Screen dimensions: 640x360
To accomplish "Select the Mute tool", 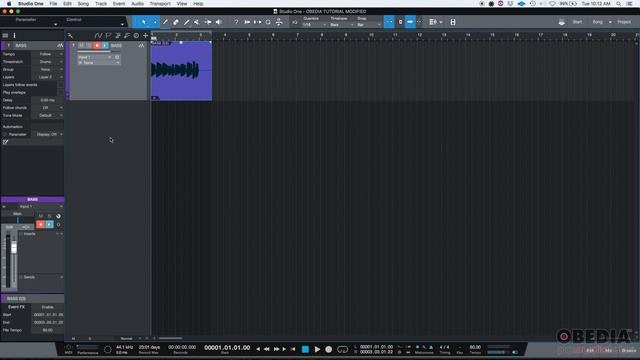I will [x=197, y=22].
